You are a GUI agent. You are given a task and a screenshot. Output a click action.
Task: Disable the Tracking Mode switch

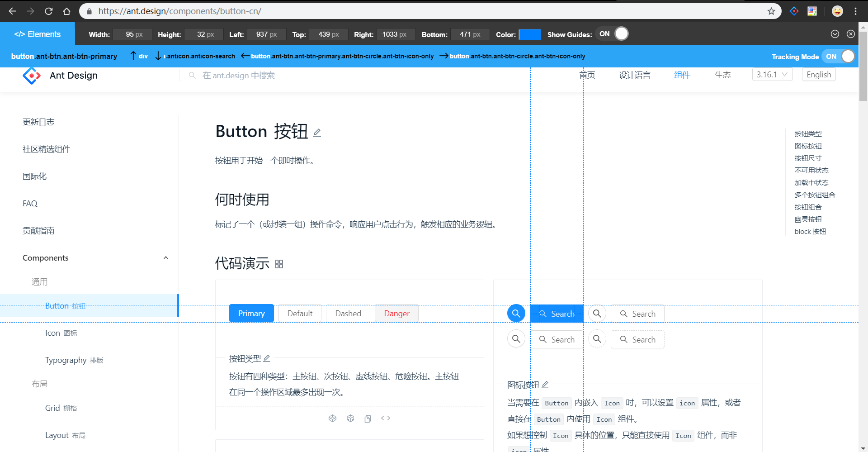(840, 57)
